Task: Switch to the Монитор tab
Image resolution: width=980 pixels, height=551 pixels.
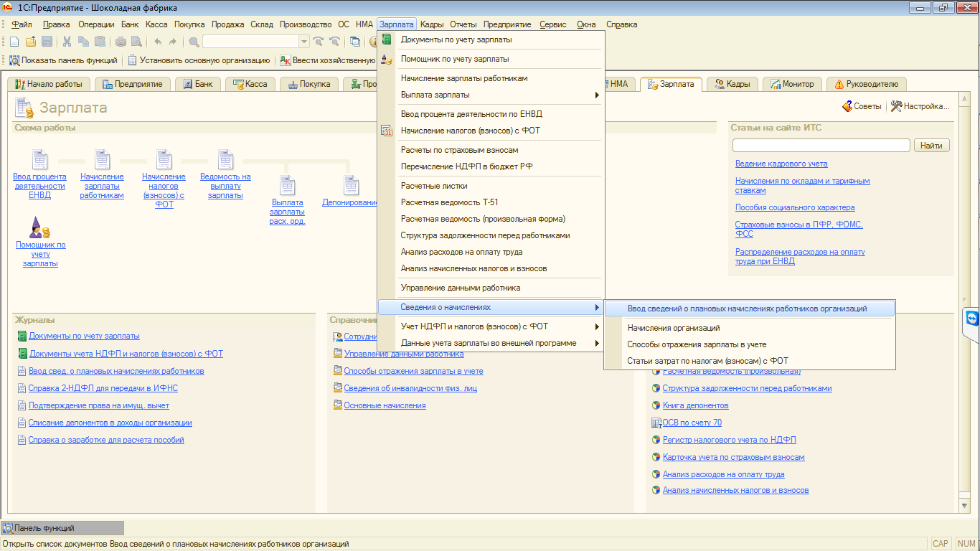Action: coord(793,84)
